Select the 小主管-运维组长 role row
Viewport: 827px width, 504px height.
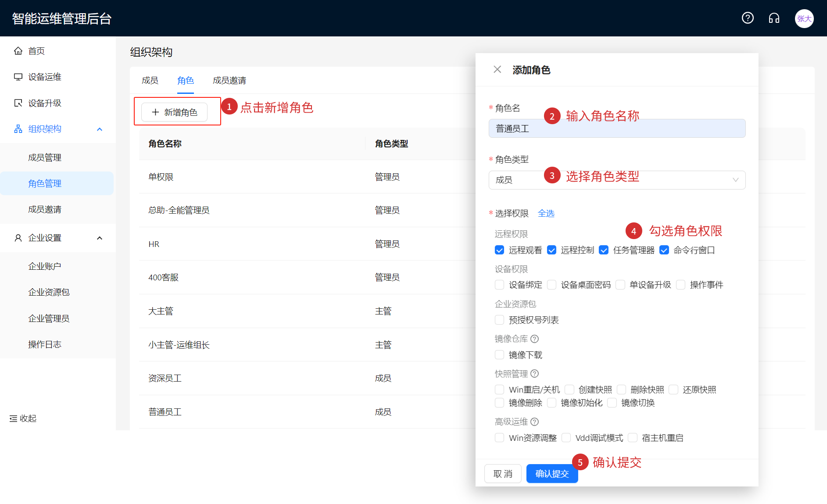click(x=307, y=345)
